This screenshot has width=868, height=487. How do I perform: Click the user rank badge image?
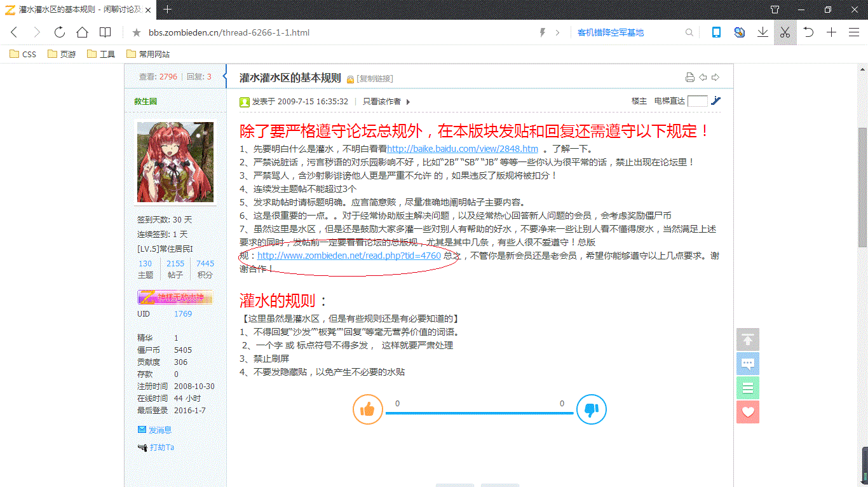click(x=175, y=297)
